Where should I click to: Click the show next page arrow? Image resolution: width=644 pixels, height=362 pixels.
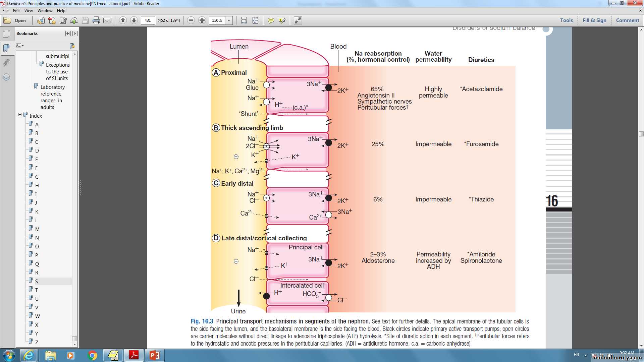134,20
